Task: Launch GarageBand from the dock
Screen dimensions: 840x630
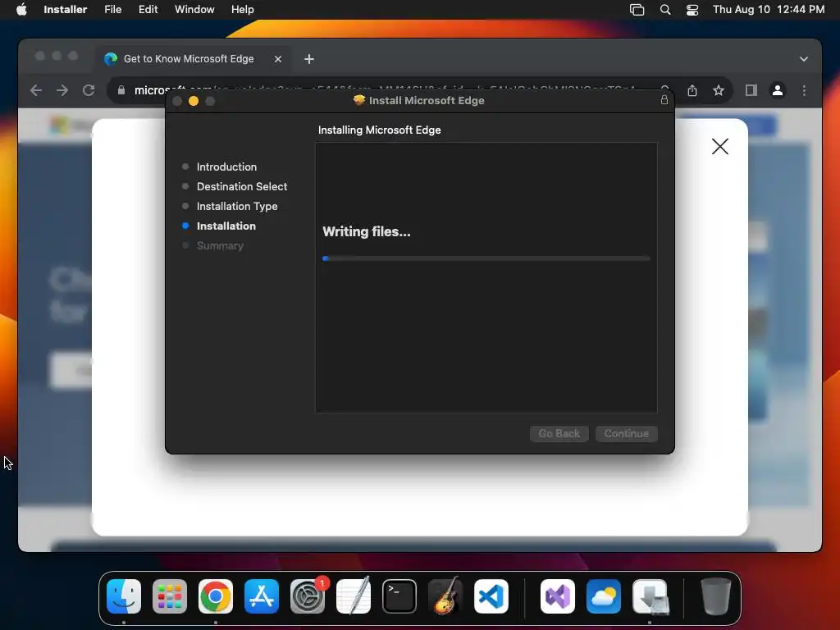Action: tap(445, 596)
